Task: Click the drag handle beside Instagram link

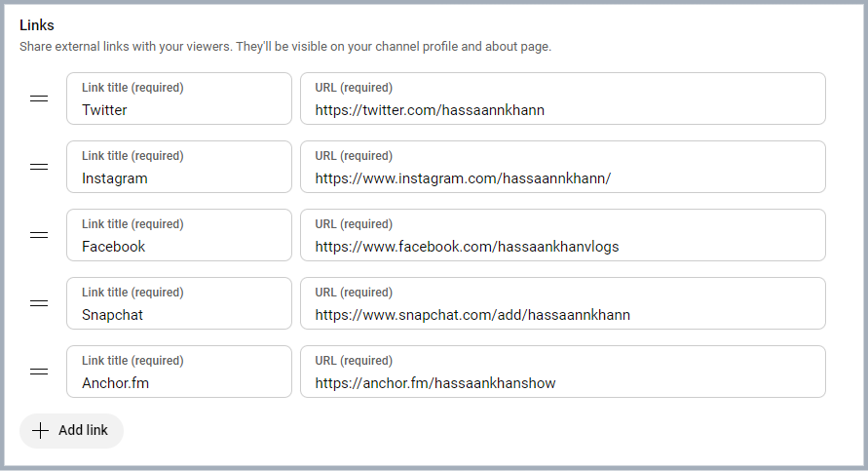Action: click(39, 167)
